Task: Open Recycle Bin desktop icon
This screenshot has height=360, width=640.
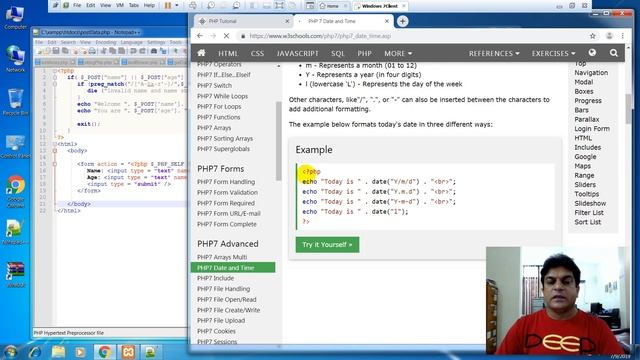Action: click(x=15, y=102)
